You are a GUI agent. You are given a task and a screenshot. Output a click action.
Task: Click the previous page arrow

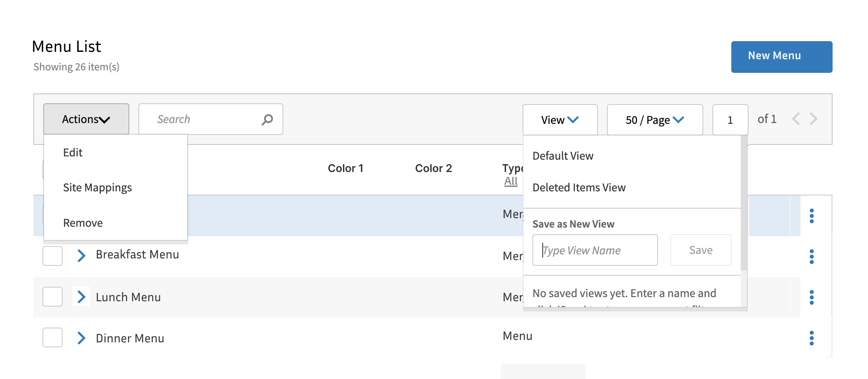pyautogui.click(x=796, y=119)
